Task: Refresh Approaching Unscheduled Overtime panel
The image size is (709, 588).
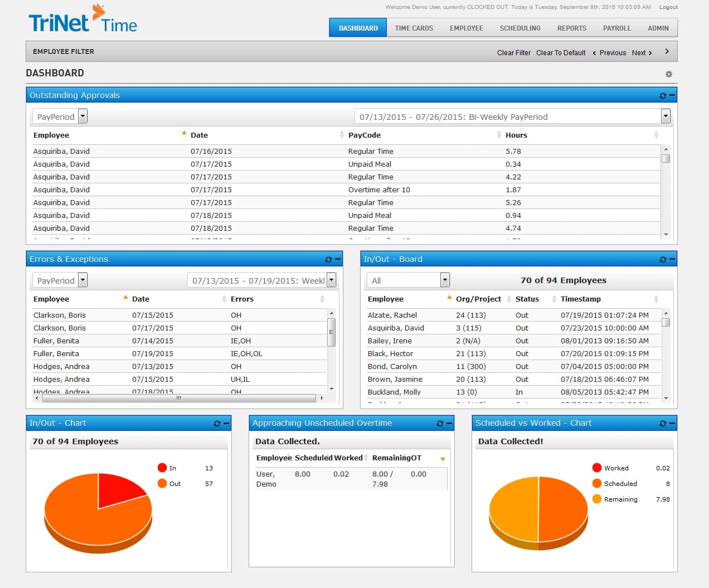Action: tap(440, 423)
